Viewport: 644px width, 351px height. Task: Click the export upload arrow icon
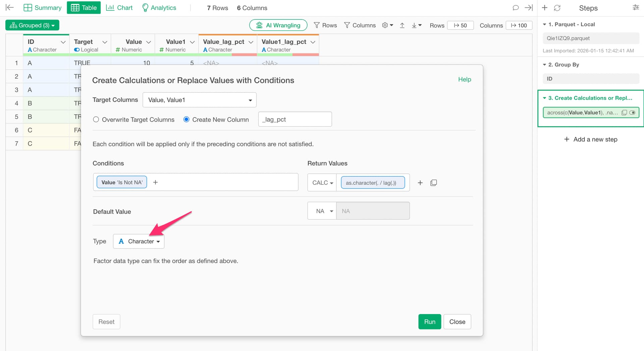402,26
